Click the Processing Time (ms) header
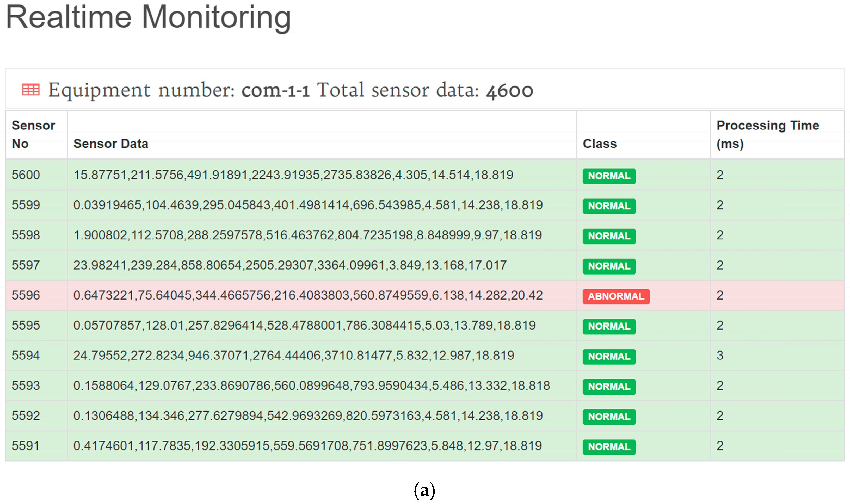 click(767, 134)
